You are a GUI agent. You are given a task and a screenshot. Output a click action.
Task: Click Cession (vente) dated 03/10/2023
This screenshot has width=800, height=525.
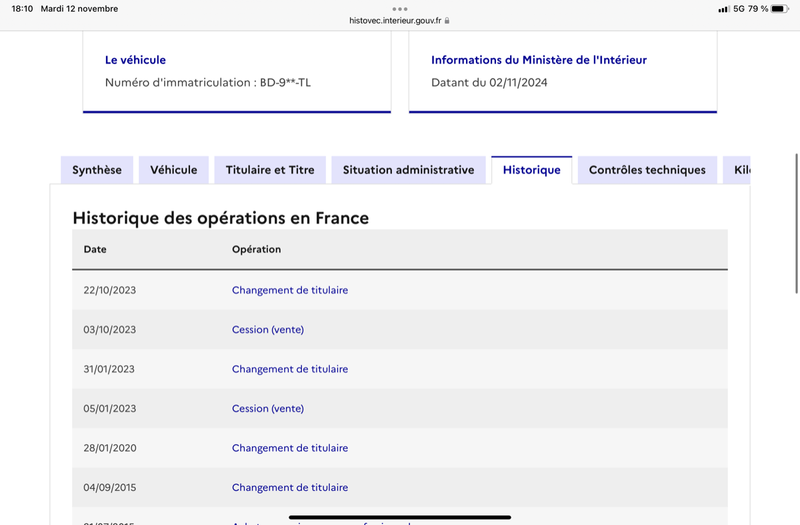coord(268,330)
